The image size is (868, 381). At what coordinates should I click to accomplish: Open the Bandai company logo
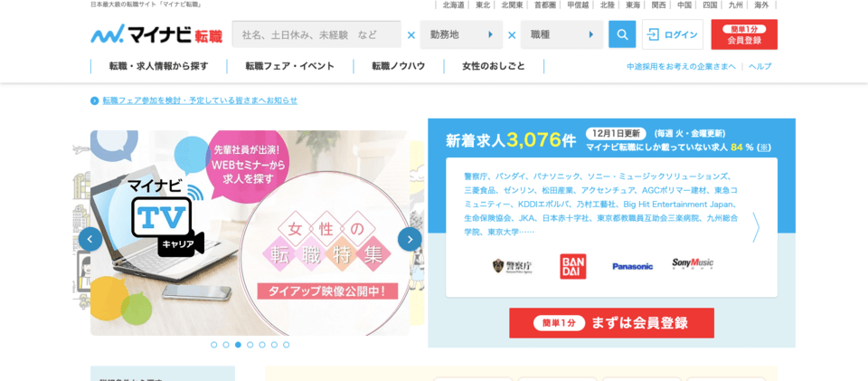[573, 266]
